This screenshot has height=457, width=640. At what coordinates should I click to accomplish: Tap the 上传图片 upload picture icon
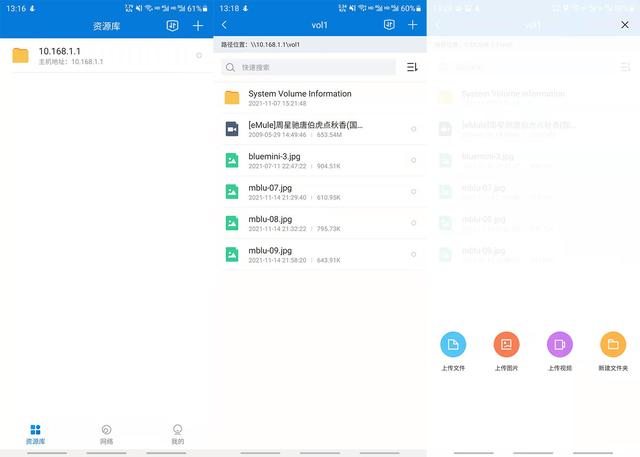(506, 345)
